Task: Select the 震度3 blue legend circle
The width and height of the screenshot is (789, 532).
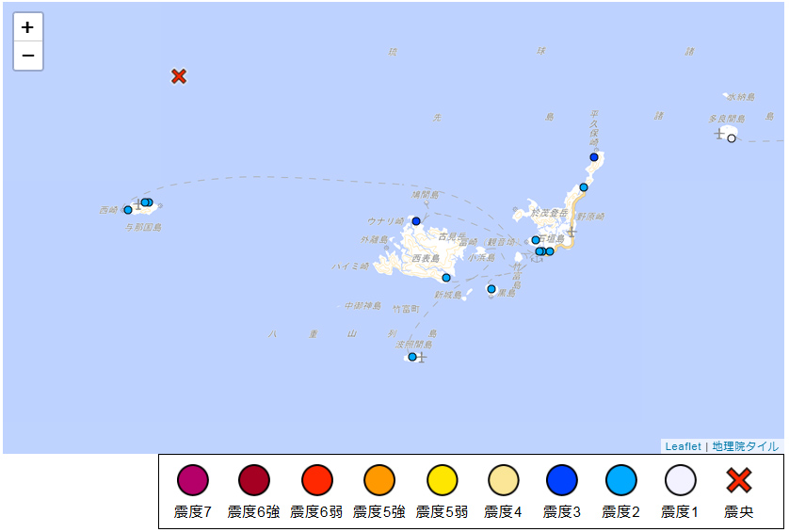Action: pyautogui.click(x=562, y=480)
